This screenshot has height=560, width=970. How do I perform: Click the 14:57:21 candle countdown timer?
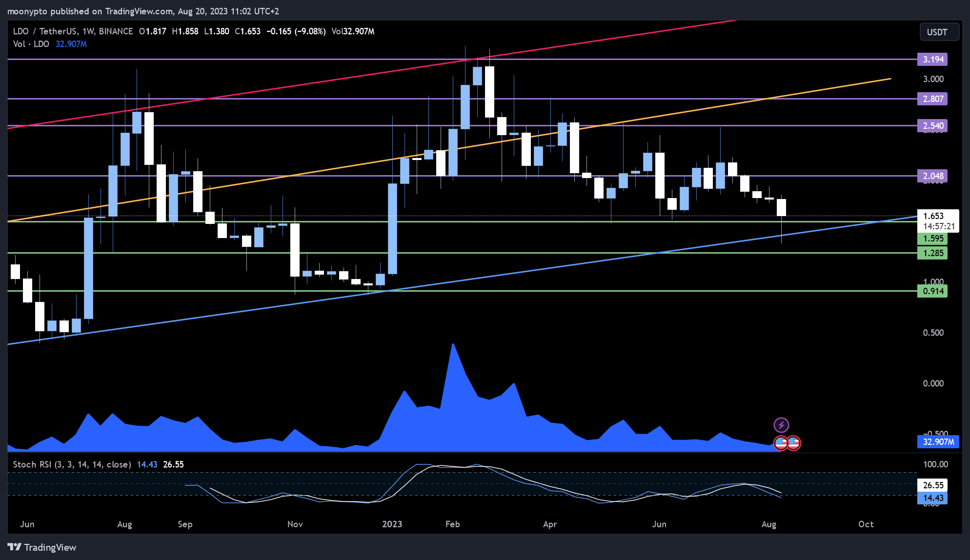click(x=939, y=226)
